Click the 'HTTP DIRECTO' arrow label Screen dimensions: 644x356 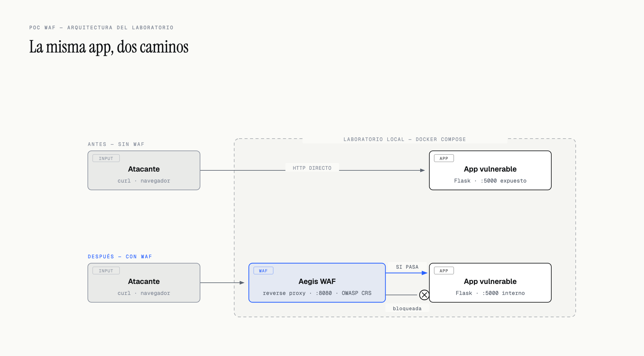(312, 168)
